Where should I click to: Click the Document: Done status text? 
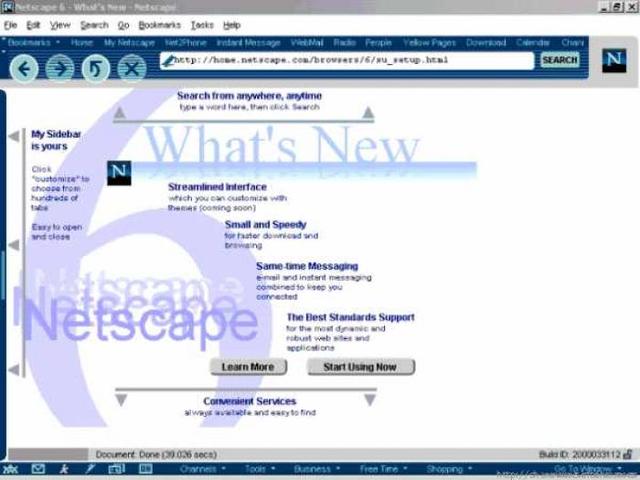coord(156,454)
